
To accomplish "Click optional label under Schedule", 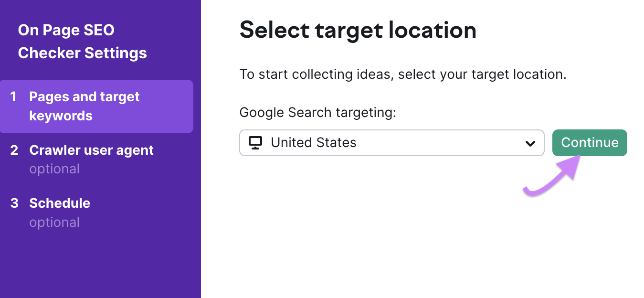I will [x=54, y=222].
